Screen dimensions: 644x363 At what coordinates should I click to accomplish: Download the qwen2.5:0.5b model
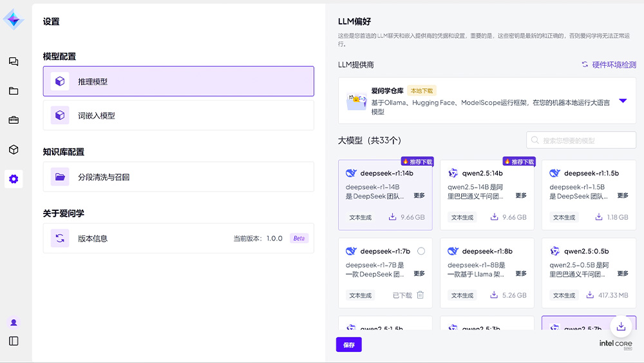coord(590,295)
